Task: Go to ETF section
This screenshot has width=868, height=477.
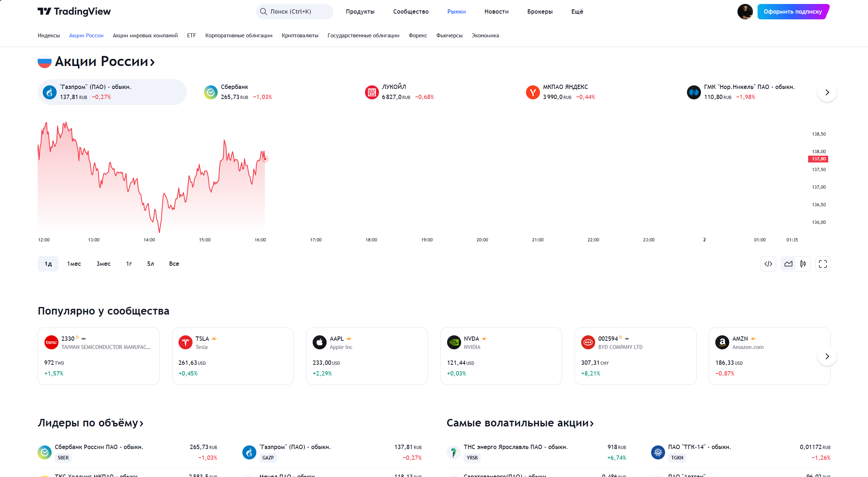Action: (191, 36)
